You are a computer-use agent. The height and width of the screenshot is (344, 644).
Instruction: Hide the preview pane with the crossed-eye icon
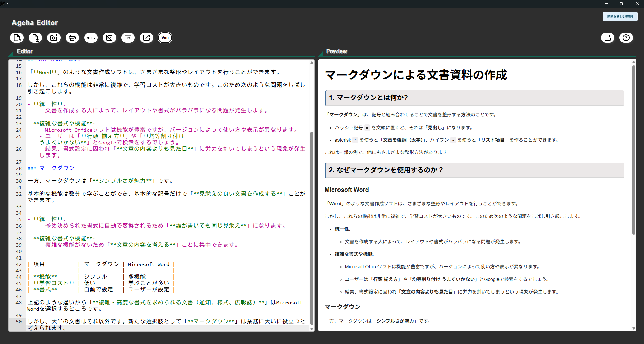pyautogui.click(x=109, y=38)
